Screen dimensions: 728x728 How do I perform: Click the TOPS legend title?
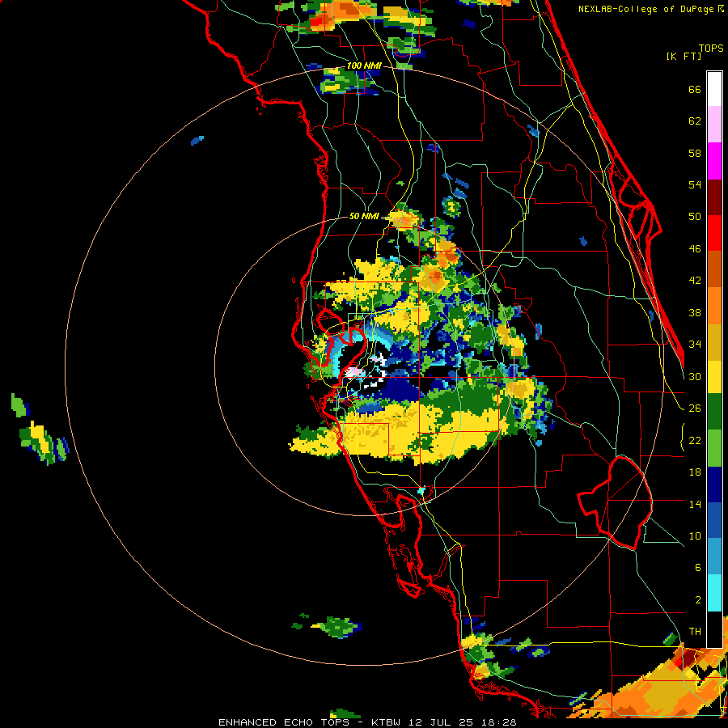711,48
